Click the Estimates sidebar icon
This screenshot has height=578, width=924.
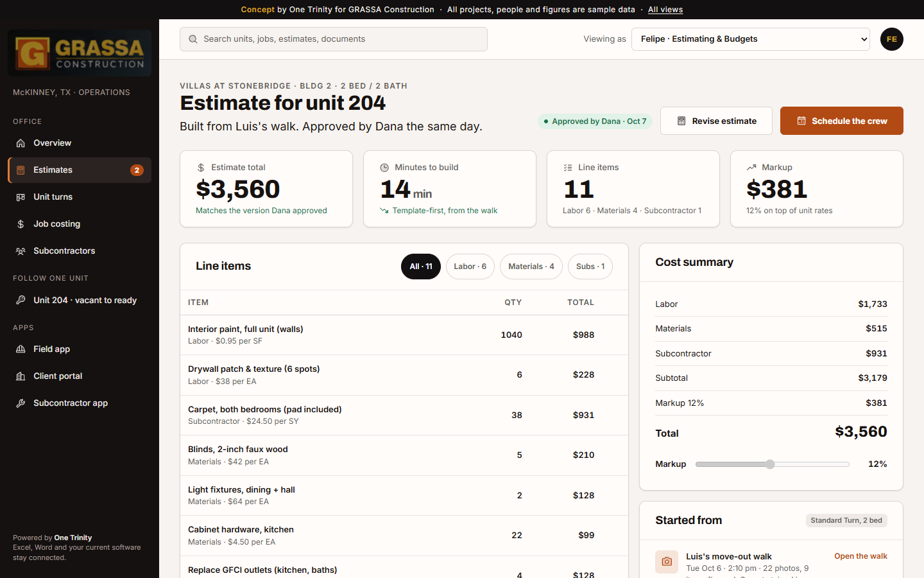click(x=21, y=170)
